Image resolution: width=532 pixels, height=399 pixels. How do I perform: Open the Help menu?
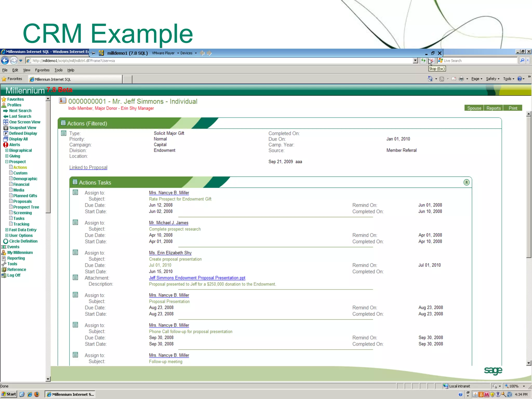(x=71, y=70)
